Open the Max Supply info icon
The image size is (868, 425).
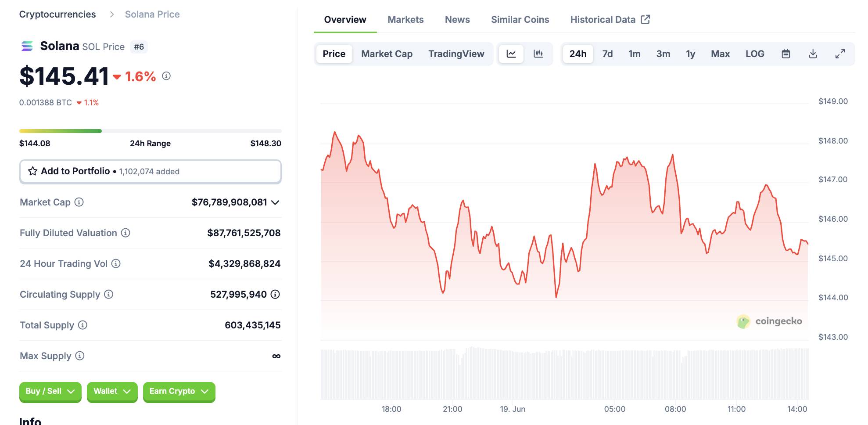(80, 356)
